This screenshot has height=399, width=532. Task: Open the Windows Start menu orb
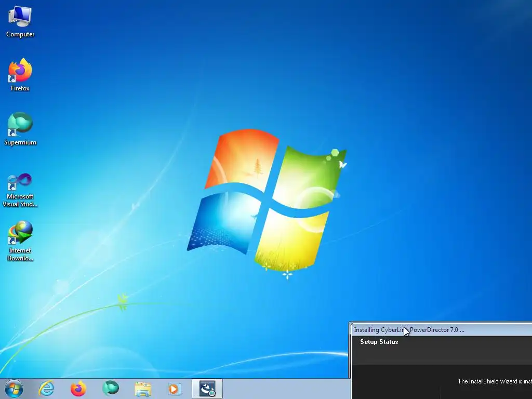(14, 389)
